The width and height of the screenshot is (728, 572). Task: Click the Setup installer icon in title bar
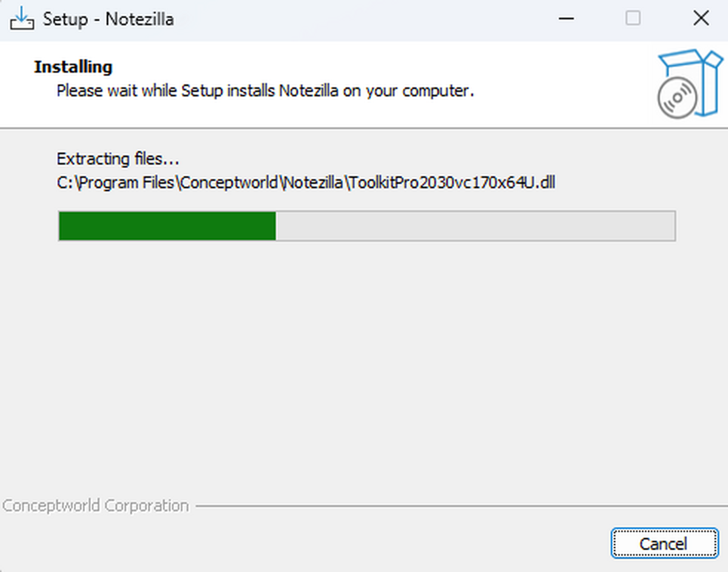(x=22, y=19)
